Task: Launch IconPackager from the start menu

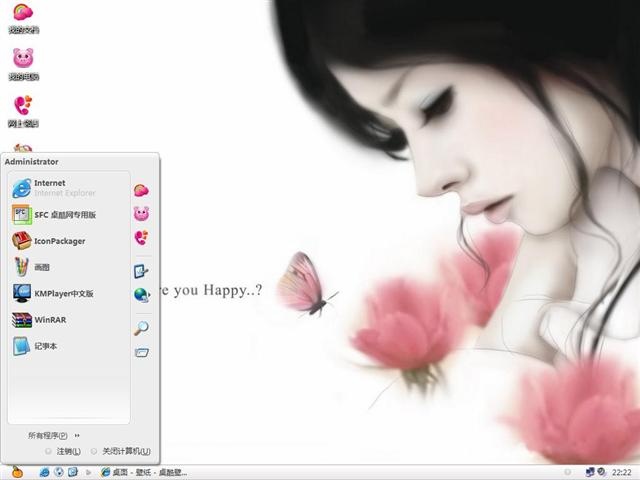Action: coord(49,241)
